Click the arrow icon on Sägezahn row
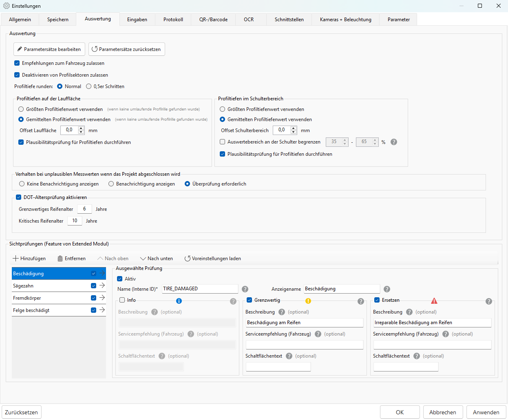This screenshot has height=420, width=508. click(102, 286)
